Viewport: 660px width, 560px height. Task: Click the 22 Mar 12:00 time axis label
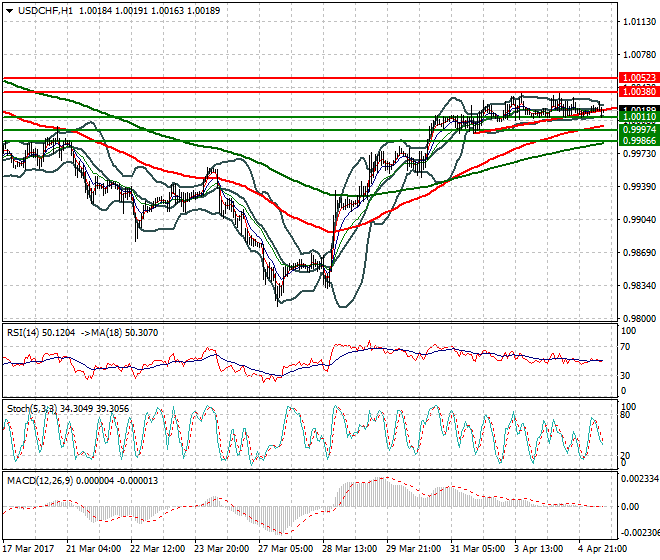157,549
